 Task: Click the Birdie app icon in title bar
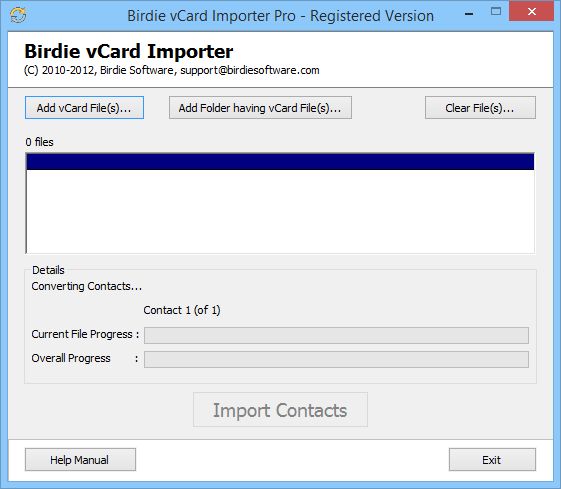18,15
